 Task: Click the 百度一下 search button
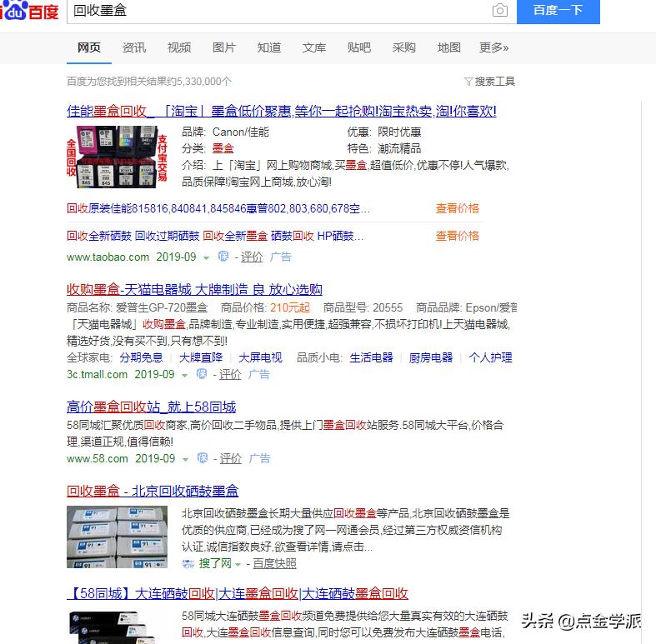[x=558, y=11]
